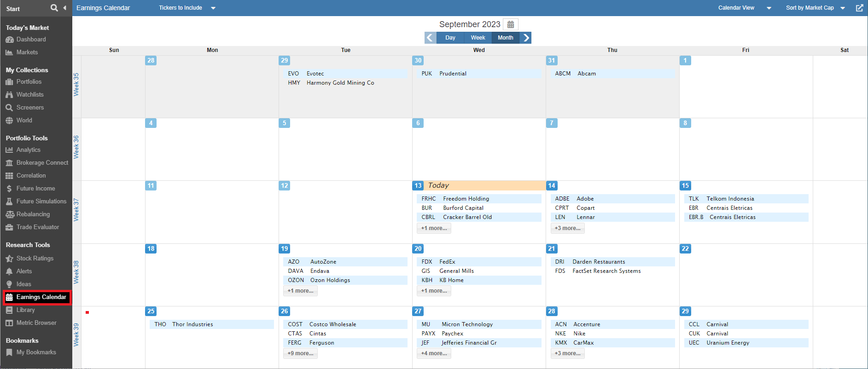Go to the previous month arrow

[x=430, y=38]
